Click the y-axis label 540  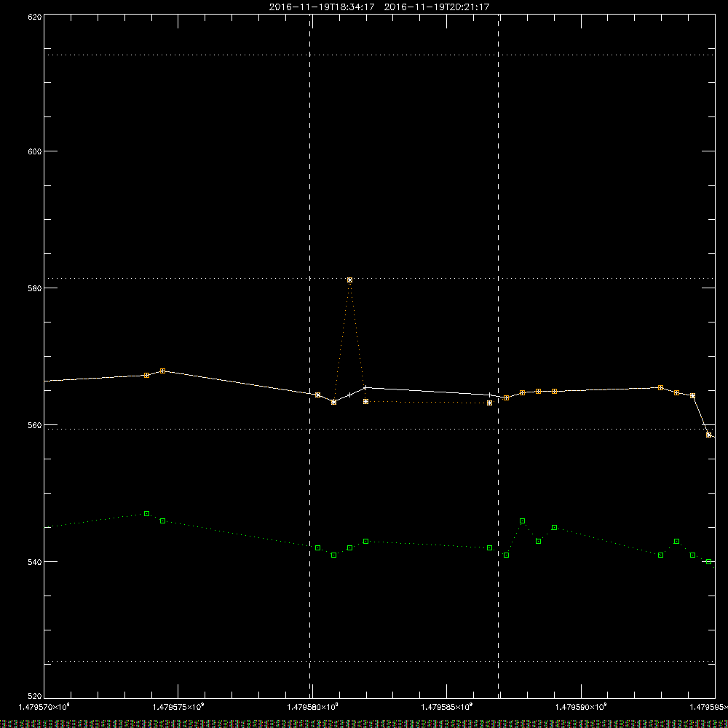[35, 562]
